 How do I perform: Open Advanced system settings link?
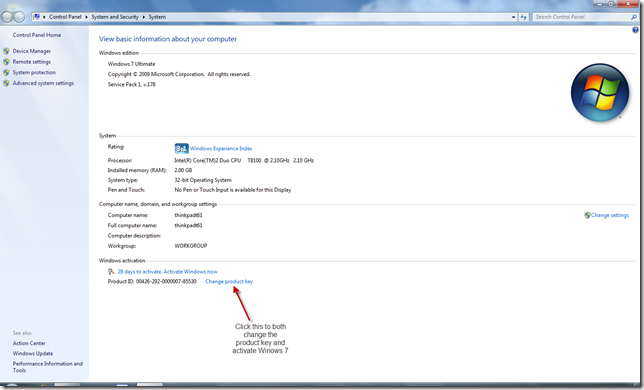(x=43, y=83)
